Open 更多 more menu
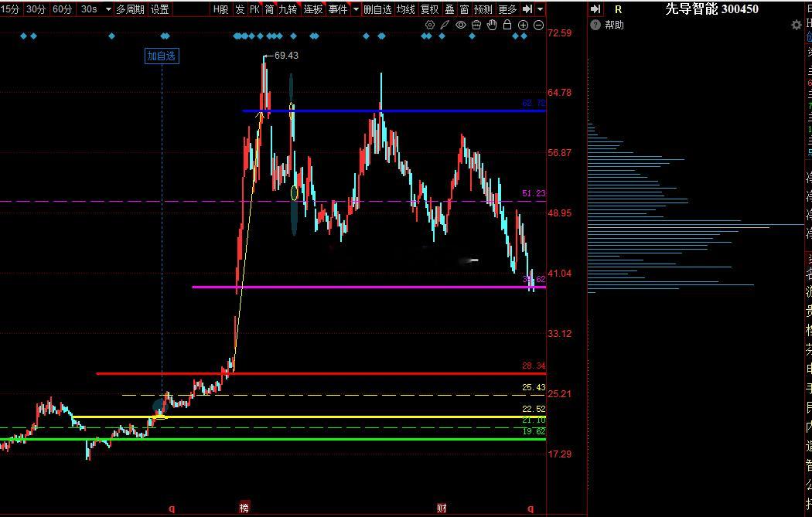Image resolution: width=812 pixels, height=517 pixels. tap(507, 9)
